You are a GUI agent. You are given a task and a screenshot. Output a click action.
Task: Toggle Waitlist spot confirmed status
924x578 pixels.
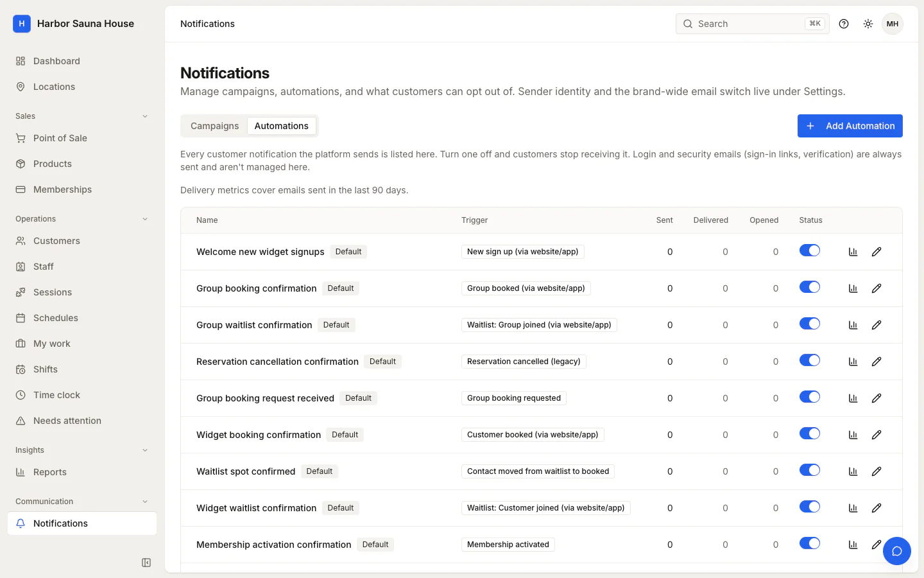[x=810, y=470]
